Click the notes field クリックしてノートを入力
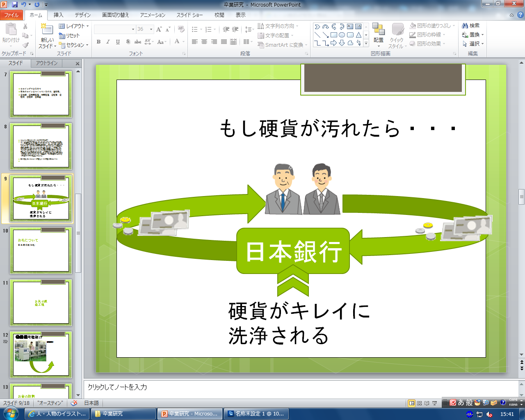 pyautogui.click(x=301, y=387)
